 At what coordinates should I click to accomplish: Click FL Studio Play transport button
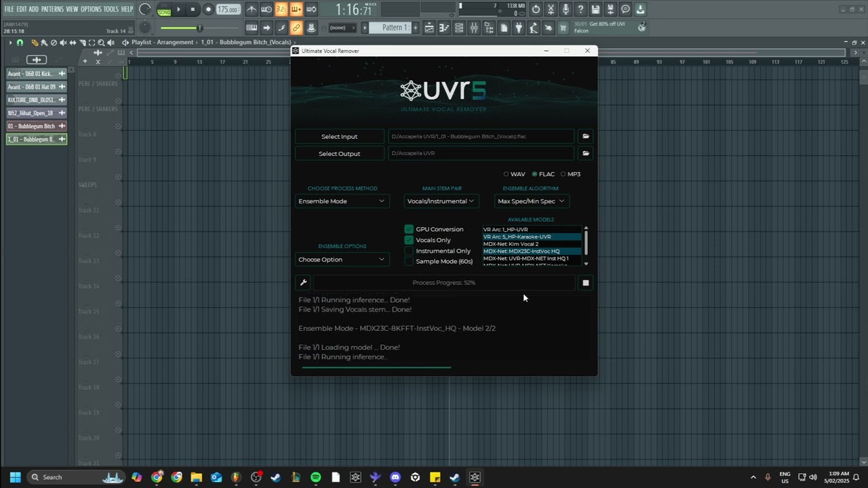179,9
